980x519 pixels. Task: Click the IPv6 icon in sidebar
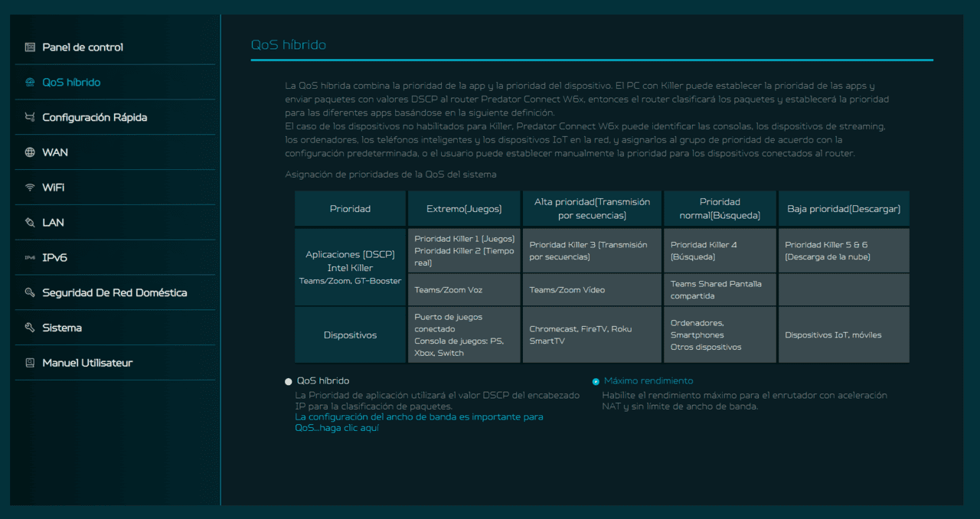[30, 258]
